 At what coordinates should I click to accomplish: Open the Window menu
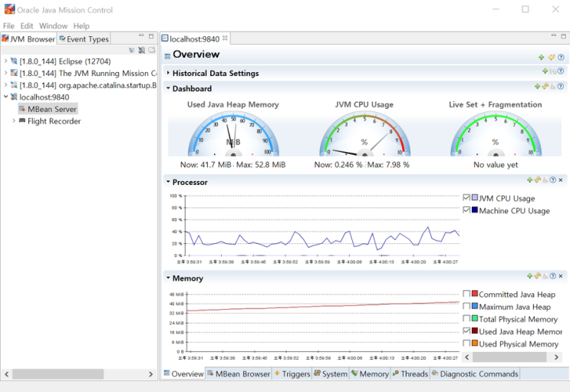click(x=53, y=26)
